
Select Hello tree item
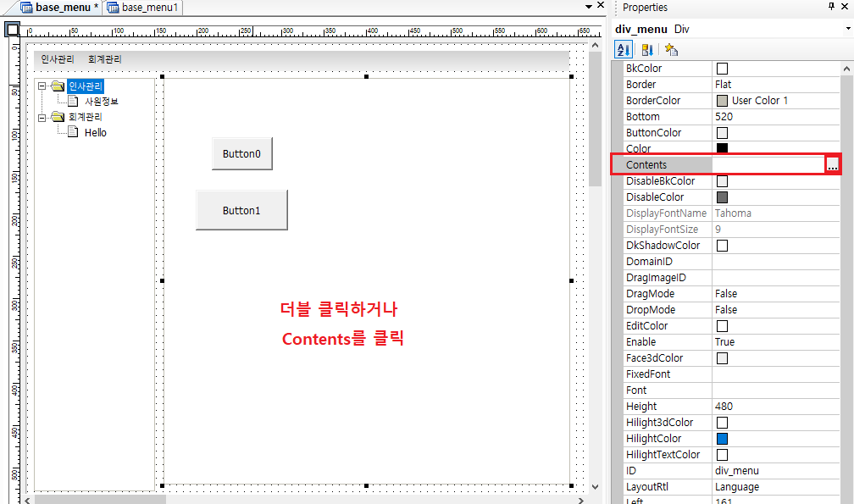pos(96,132)
